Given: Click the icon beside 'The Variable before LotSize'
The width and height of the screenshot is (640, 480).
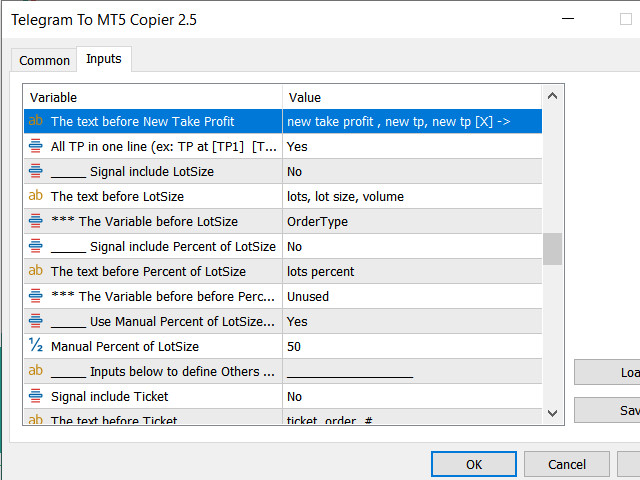Looking at the screenshot, I should pos(36,221).
